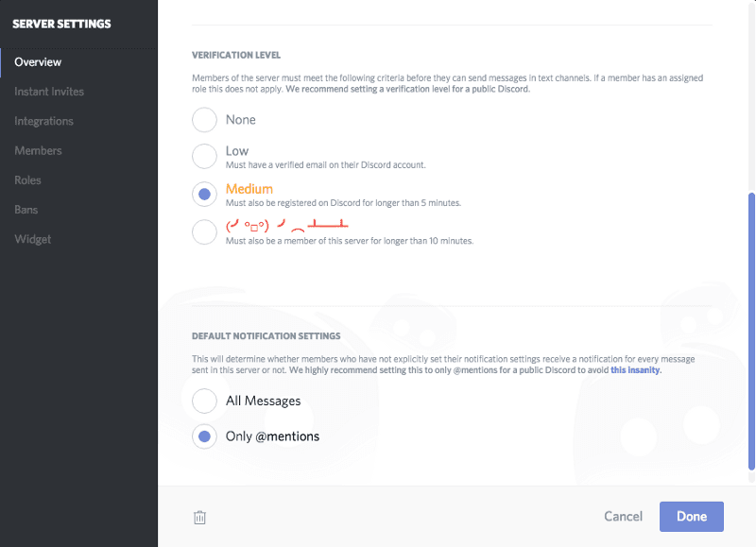Open the Overview settings tab
Image resolution: width=756 pixels, height=547 pixels.
[38, 62]
